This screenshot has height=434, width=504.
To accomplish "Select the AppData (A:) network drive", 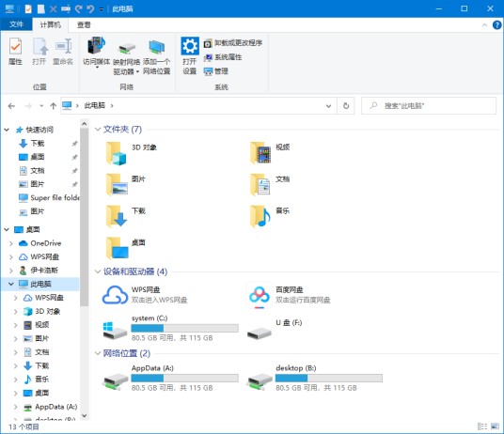I will (170, 378).
